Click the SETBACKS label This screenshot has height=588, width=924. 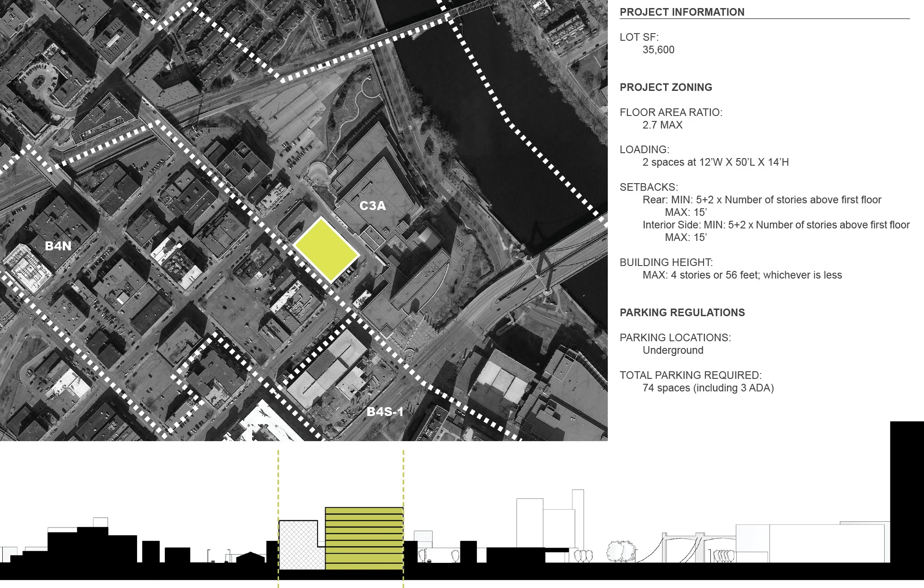pos(649,187)
